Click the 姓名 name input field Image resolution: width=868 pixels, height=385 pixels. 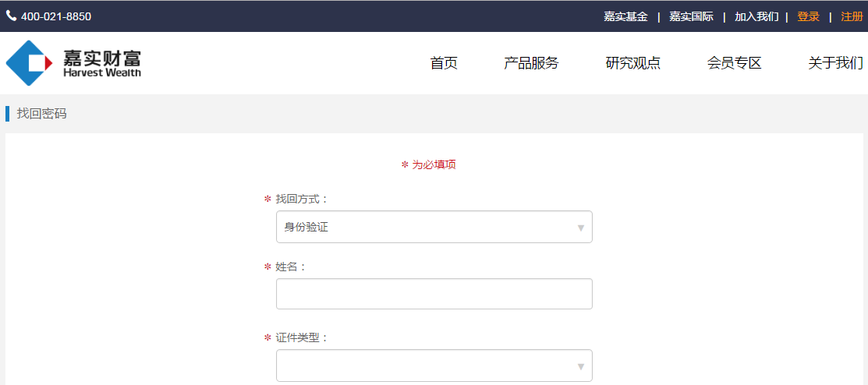434,294
